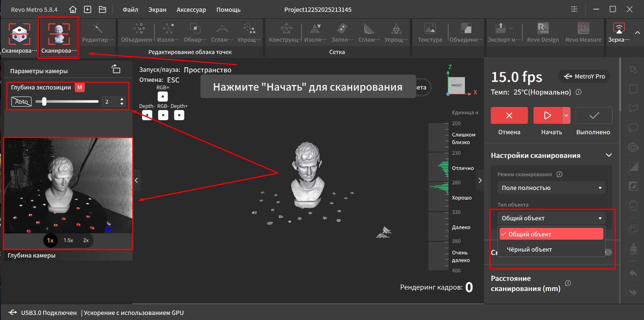Choose Чёрный объект from object type list
This screenshot has height=320, width=644.
point(529,249)
